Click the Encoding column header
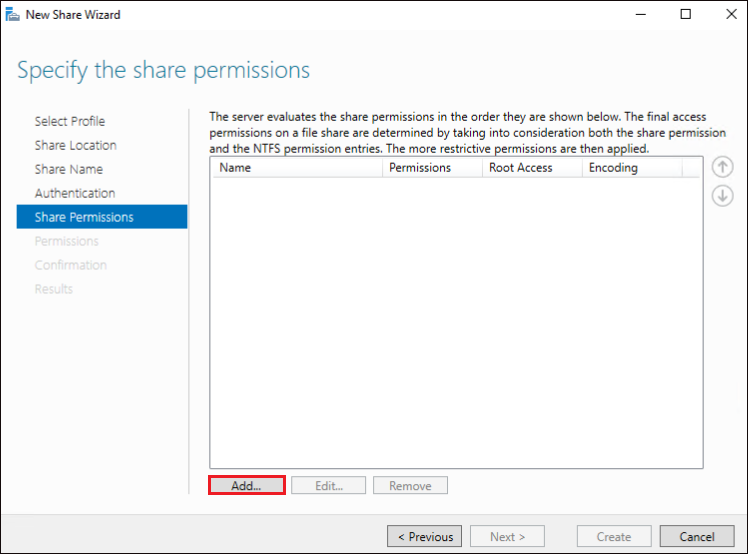 [632, 167]
